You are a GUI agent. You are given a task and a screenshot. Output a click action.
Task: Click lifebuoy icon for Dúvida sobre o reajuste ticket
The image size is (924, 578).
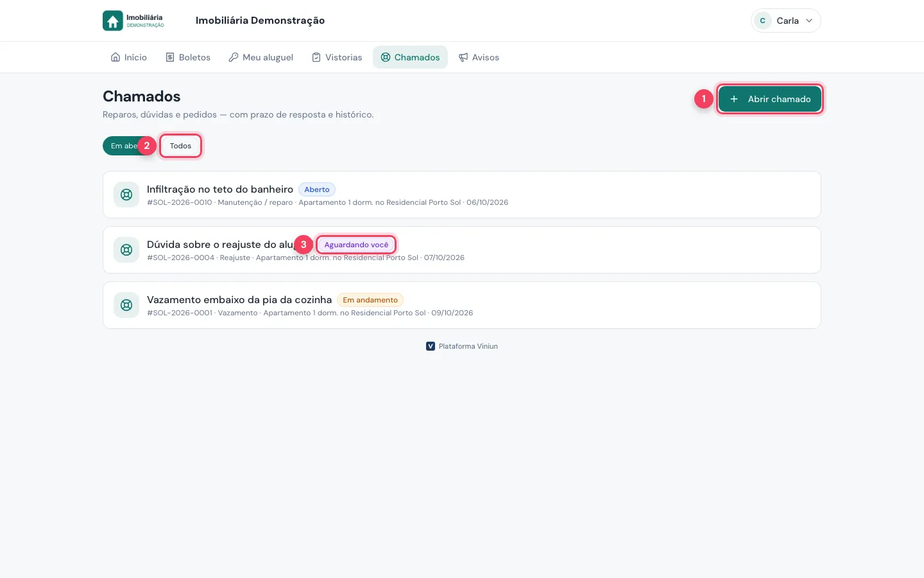point(126,250)
